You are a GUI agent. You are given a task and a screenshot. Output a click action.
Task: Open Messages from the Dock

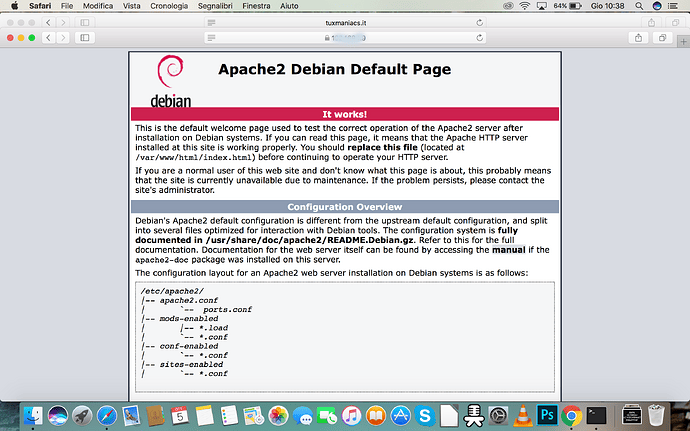click(x=303, y=416)
